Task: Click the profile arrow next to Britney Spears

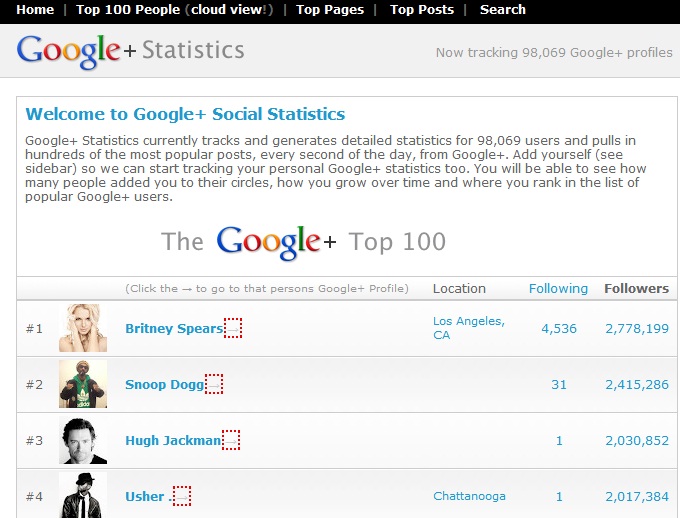Action: tap(233, 328)
